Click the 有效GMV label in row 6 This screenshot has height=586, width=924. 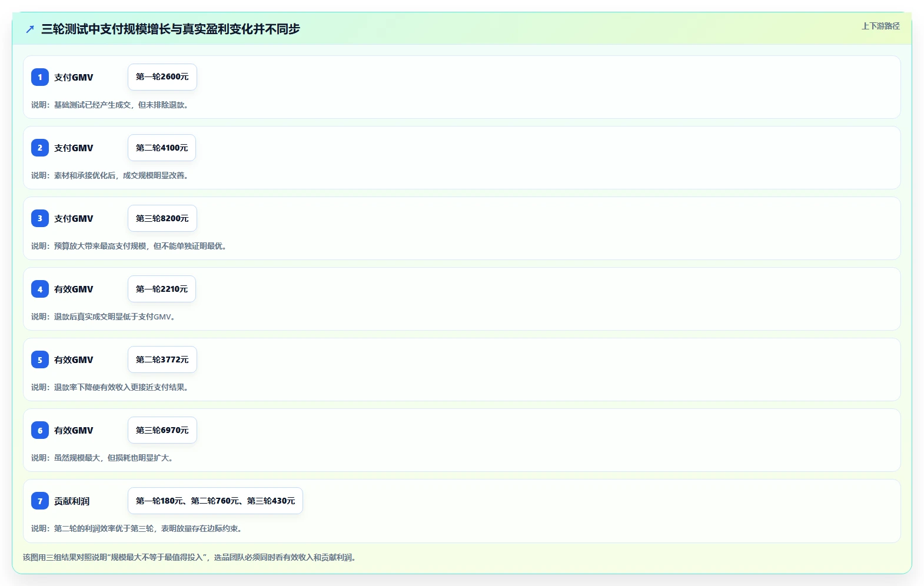[74, 430]
